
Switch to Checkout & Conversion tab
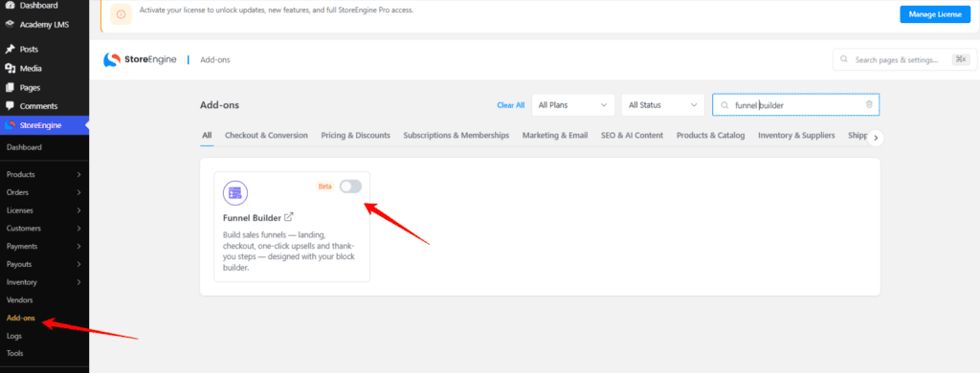266,135
